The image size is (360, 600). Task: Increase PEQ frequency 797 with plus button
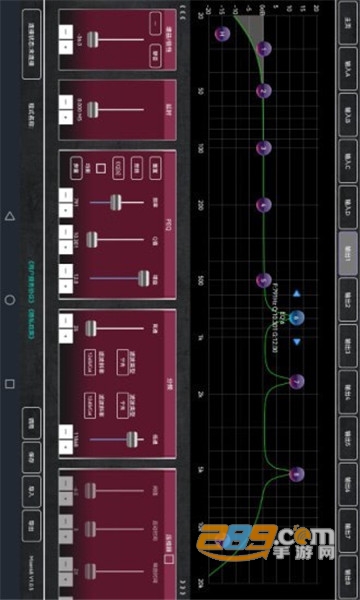(x=66, y=210)
